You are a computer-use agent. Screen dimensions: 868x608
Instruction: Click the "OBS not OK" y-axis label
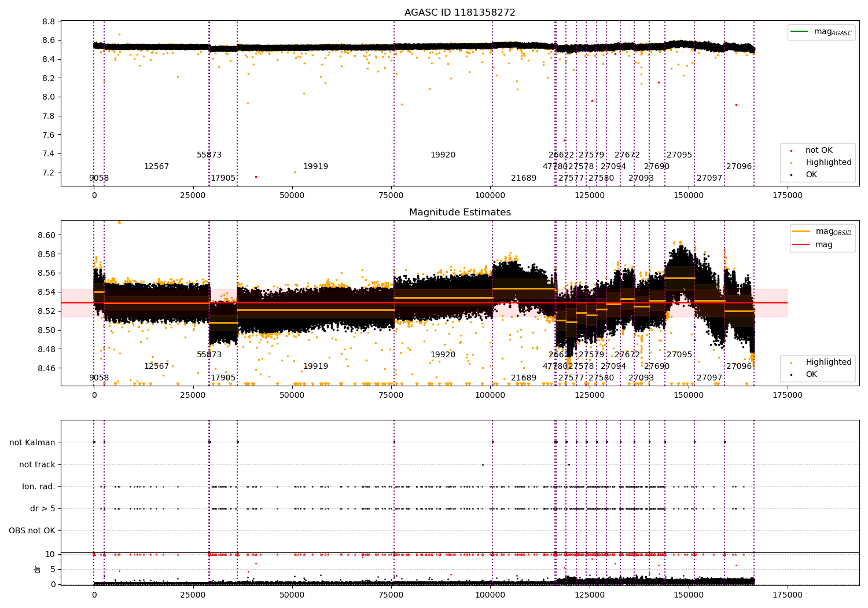(x=32, y=530)
